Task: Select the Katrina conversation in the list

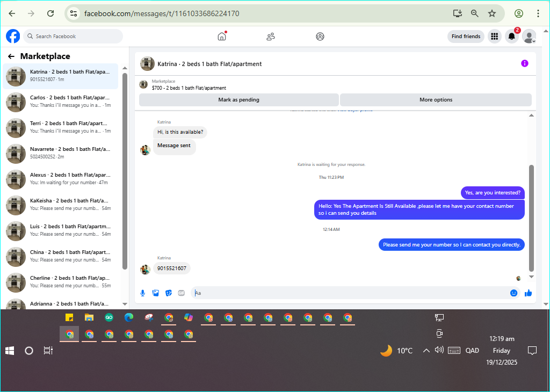Action: pos(60,76)
